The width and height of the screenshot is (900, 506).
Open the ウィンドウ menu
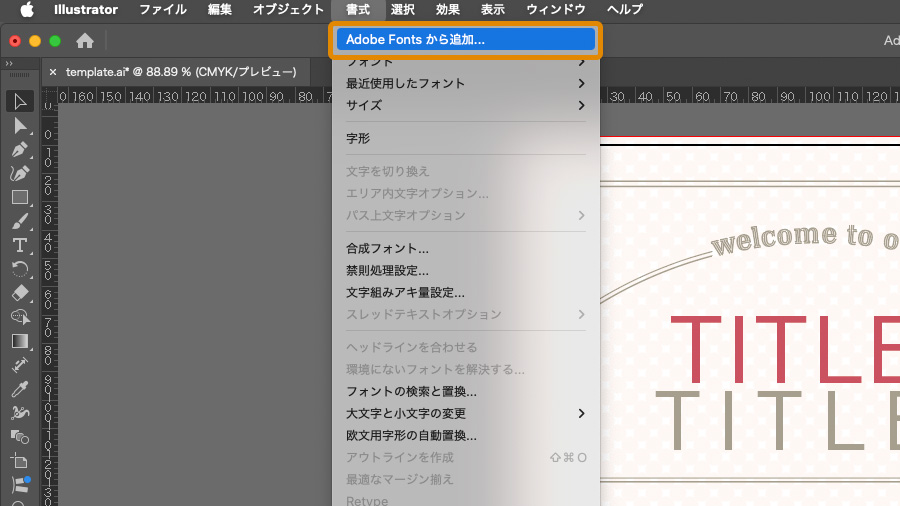(x=556, y=9)
